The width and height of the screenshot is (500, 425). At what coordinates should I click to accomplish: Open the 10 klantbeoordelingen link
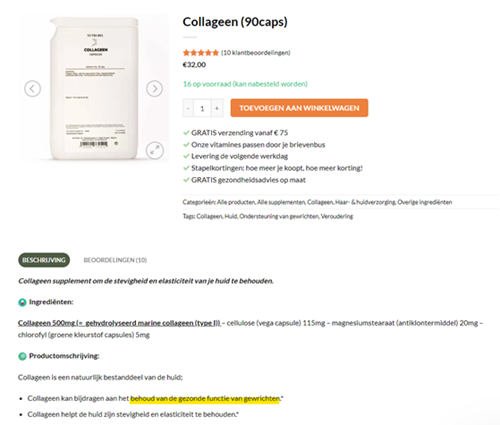pos(256,53)
